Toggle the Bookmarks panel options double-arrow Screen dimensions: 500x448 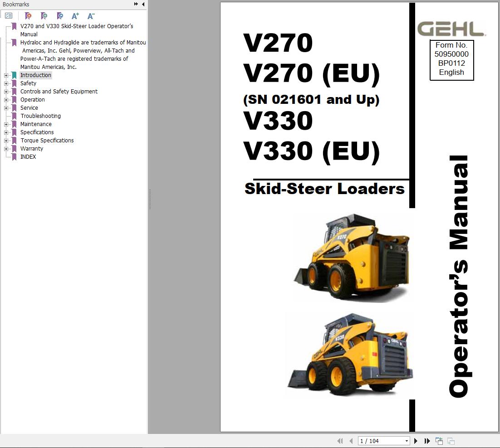135,4
